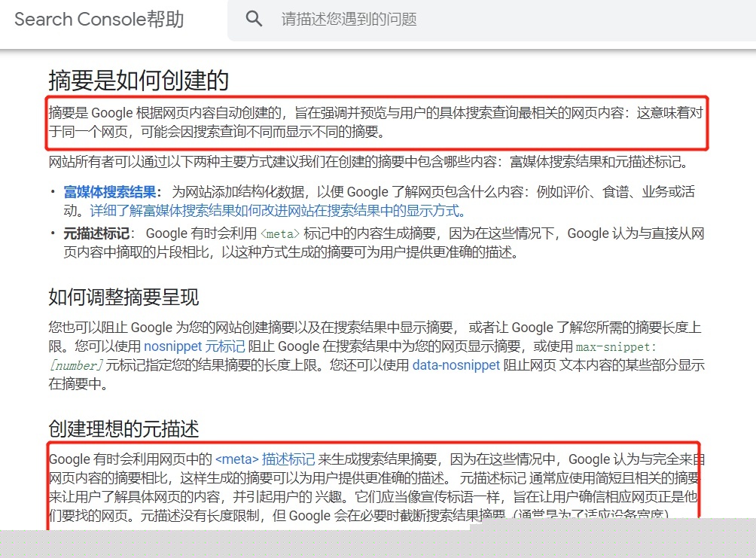The width and height of the screenshot is (756, 558).
Task: Click the <meta> code text in bullet
Action: [280, 234]
